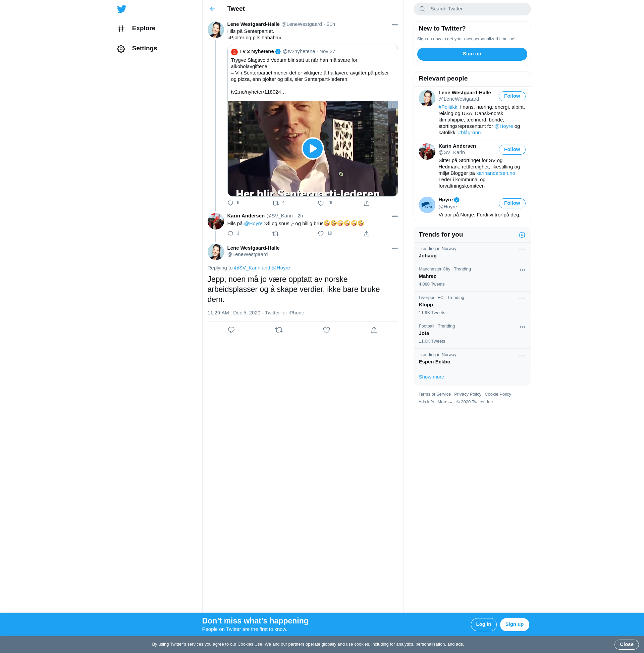
Task: Click Karin Andersen's avatar in thread
Action: [x=216, y=221]
